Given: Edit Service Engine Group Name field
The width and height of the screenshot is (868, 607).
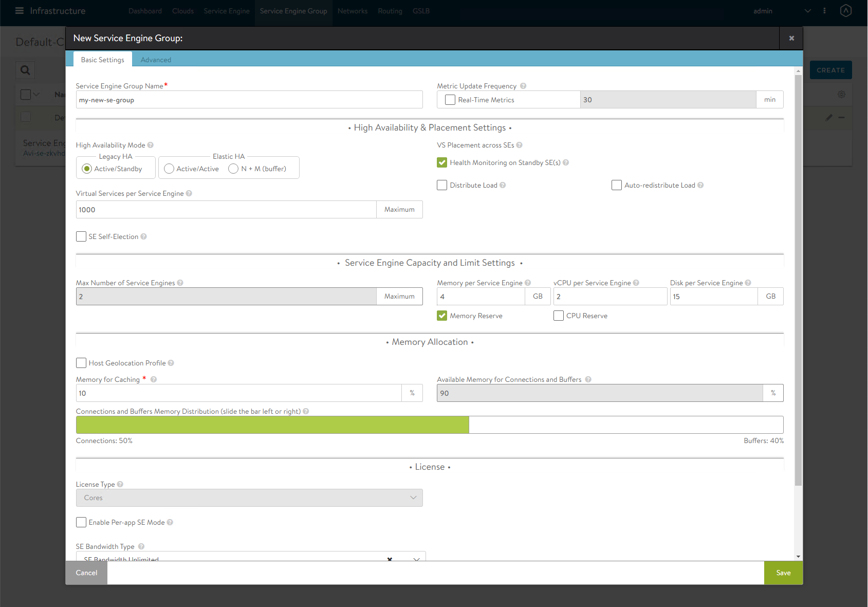Looking at the screenshot, I should tap(249, 100).
